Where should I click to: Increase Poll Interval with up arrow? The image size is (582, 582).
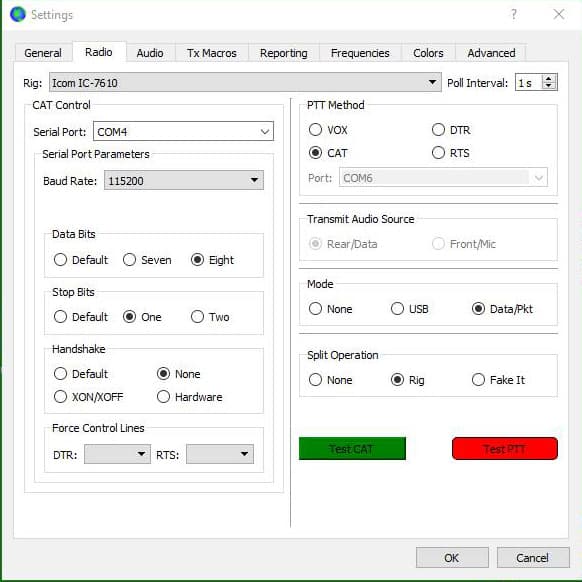tap(548, 78)
